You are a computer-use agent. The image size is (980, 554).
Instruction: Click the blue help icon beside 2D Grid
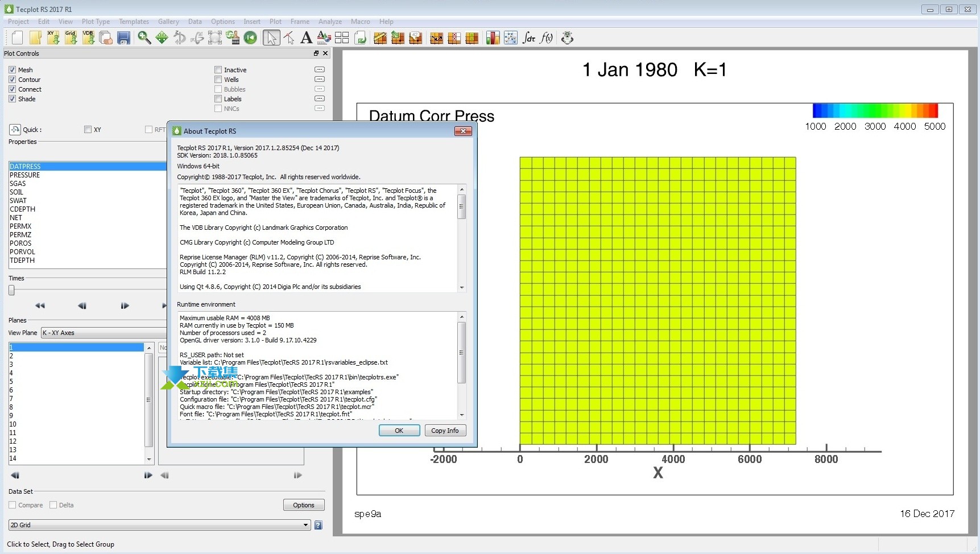point(319,525)
